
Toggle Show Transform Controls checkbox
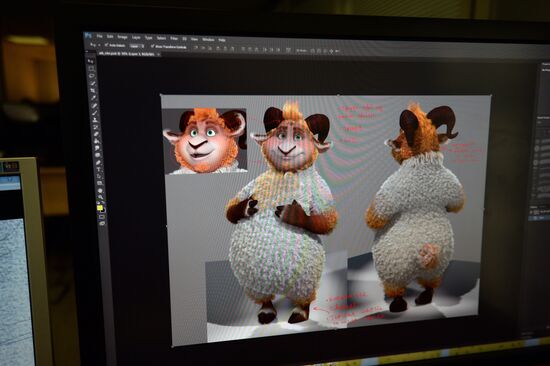click(x=152, y=46)
